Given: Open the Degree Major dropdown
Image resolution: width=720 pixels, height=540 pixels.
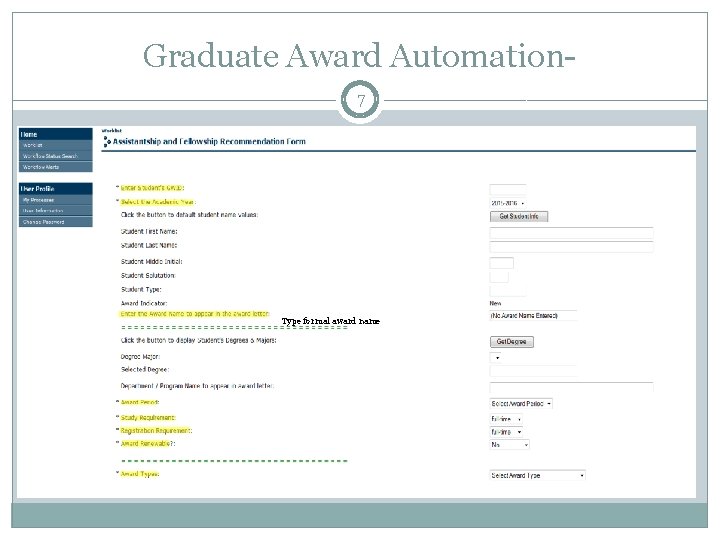Looking at the screenshot, I should point(495,358).
